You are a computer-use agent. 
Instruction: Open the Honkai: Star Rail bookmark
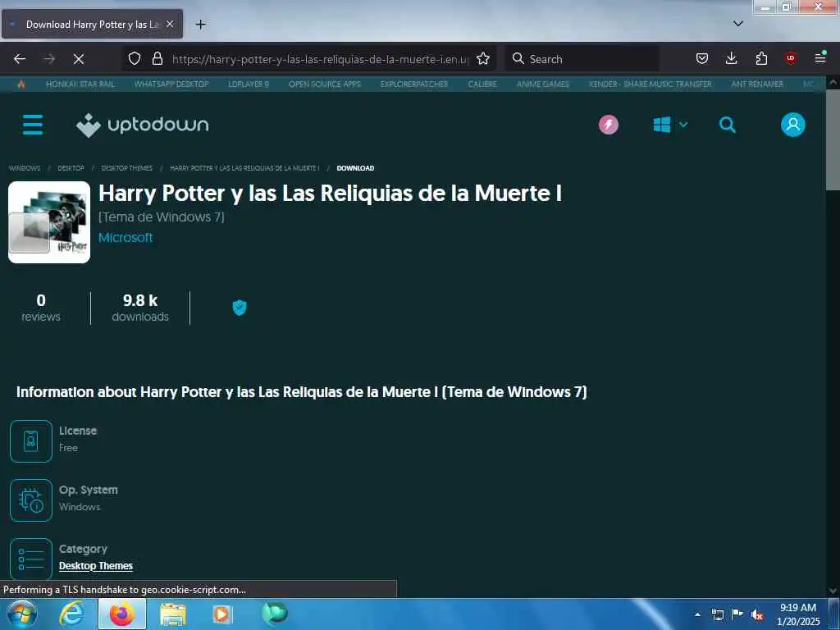click(80, 84)
